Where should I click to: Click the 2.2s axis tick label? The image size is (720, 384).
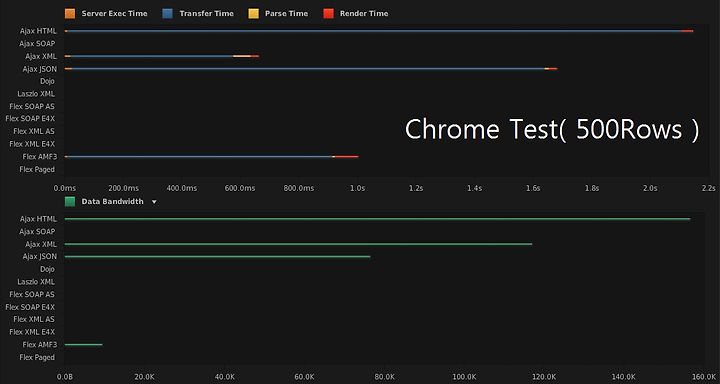[x=708, y=188]
